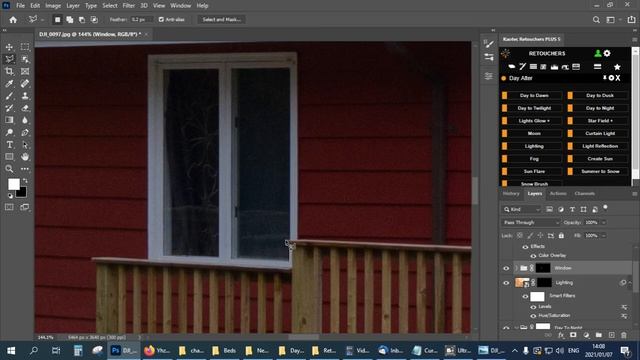The height and width of the screenshot is (360, 640).
Task: Expand the Window group layer
Action: click(516, 268)
